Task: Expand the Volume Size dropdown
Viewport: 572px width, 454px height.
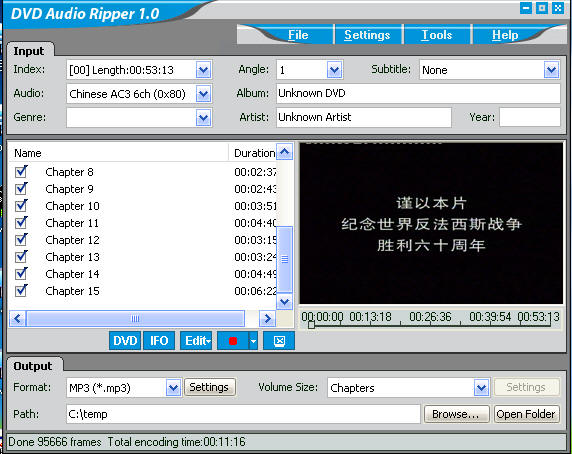Action: (482, 388)
